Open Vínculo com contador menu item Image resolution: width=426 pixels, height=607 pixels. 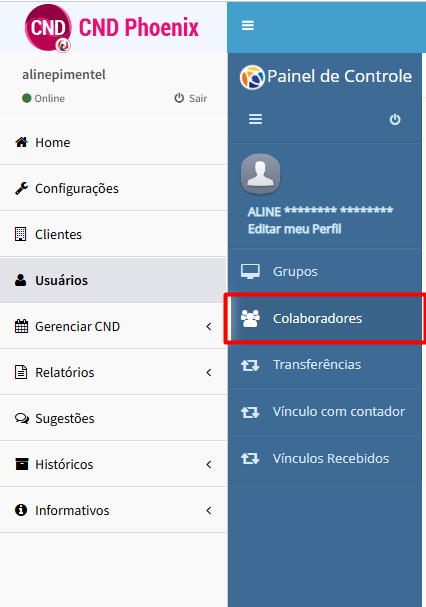(x=325, y=412)
